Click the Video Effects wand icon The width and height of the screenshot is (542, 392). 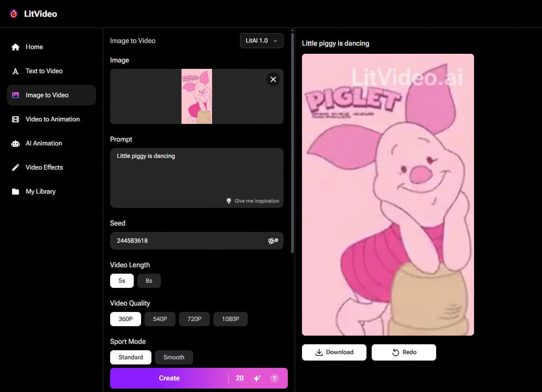(x=15, y=167)
